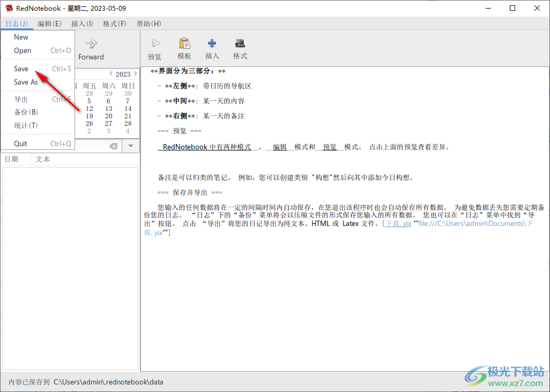
Task: Choose Open from the journal menu
Action: pyautogui.click(x=38, y=50)
